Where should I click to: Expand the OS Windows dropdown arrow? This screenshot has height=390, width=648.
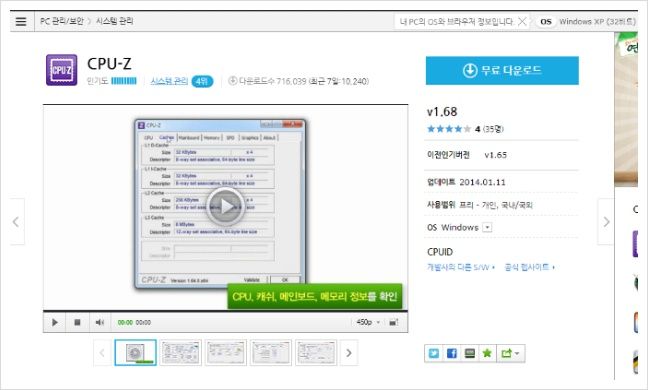pyautogui.click(x=488, y=228)
